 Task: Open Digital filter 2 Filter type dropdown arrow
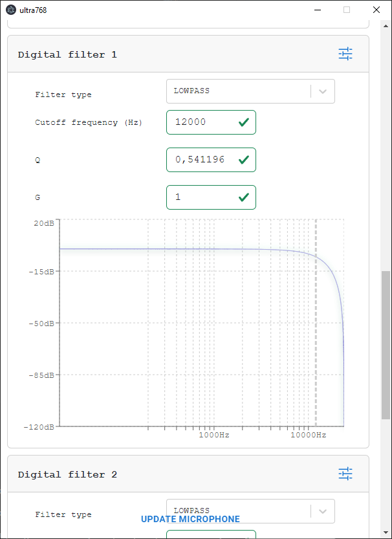pos(323,511)
